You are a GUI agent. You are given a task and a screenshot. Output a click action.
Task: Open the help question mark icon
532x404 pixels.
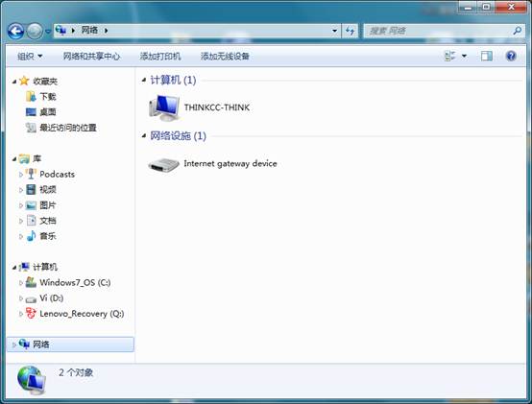pos(511,56)
